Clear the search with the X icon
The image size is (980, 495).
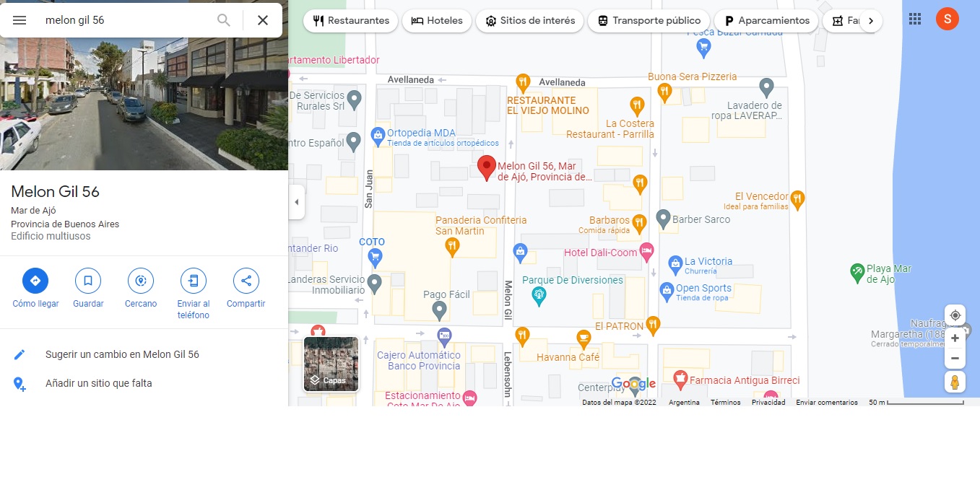(x=263, y=20)
